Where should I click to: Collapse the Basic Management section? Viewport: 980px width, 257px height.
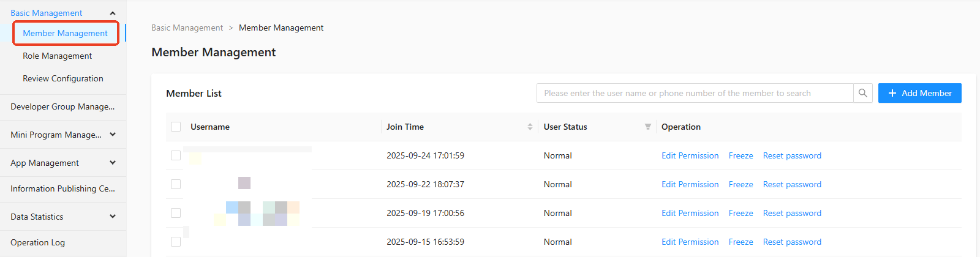(113, 13)
